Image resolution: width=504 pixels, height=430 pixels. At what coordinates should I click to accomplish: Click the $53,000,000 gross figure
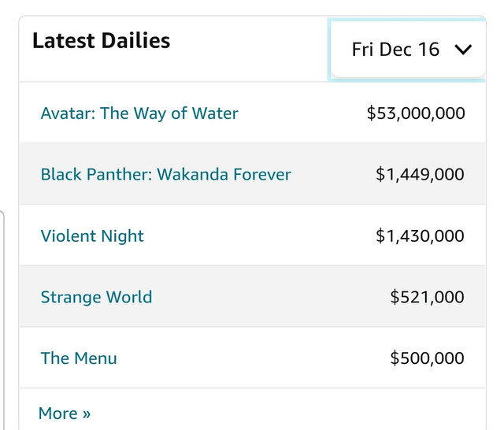[416, 113]
